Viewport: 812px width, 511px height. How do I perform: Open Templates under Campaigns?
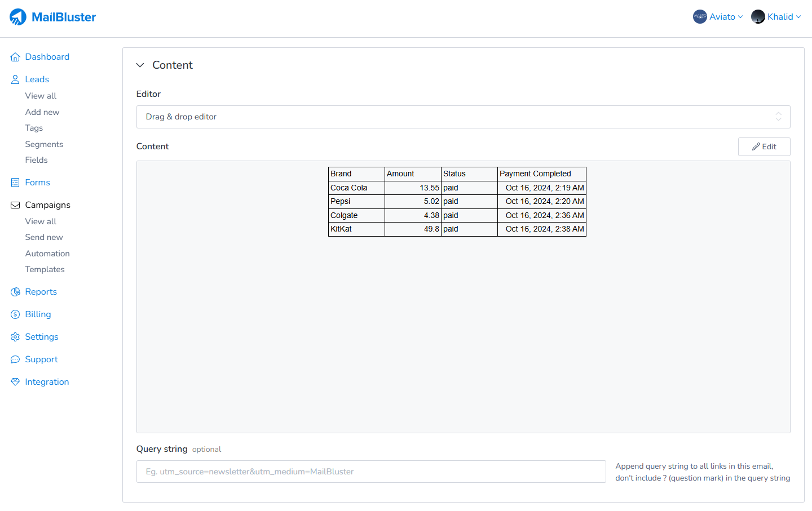[x=45, y=269]
